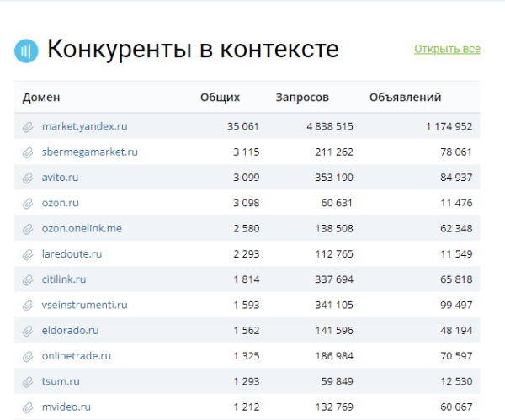
Task: Click the heading 'Конкуренты в контексте'
Action: coord(193,49)
